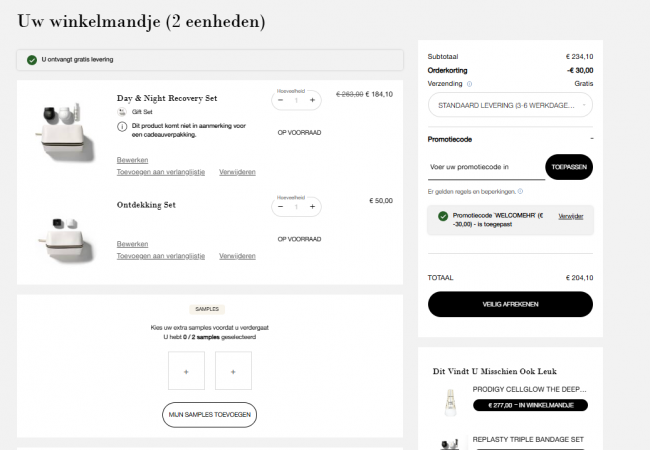Click Mijn Samples Toevoegen button

(209, 415)
